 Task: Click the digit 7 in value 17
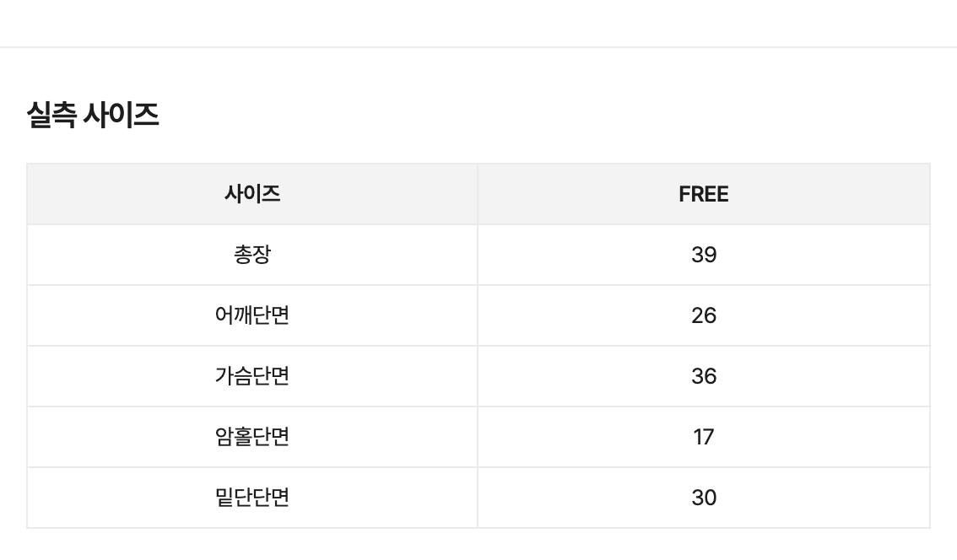point(708,437)
